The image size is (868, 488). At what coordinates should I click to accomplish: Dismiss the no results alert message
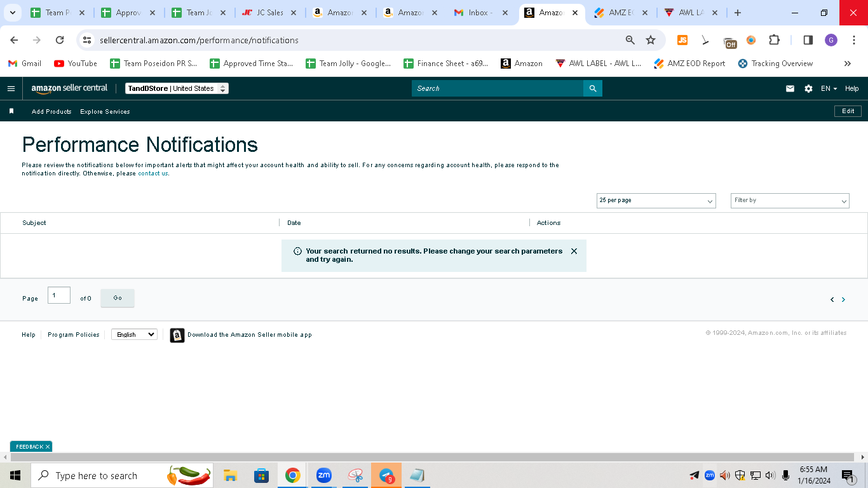tap(574, 251)
